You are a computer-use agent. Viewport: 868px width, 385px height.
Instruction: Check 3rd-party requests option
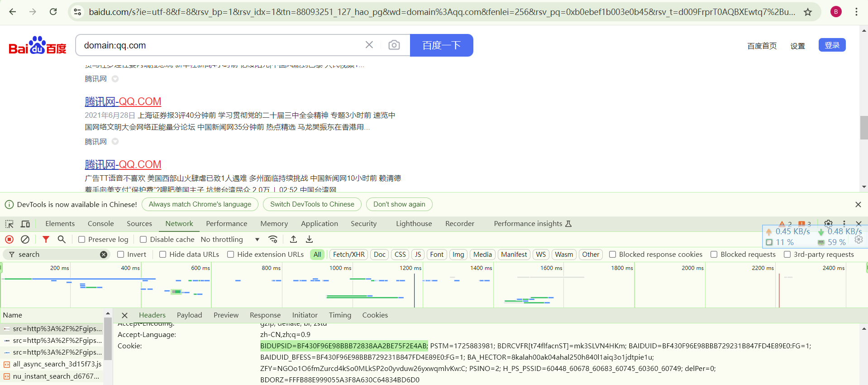point(787,255)
